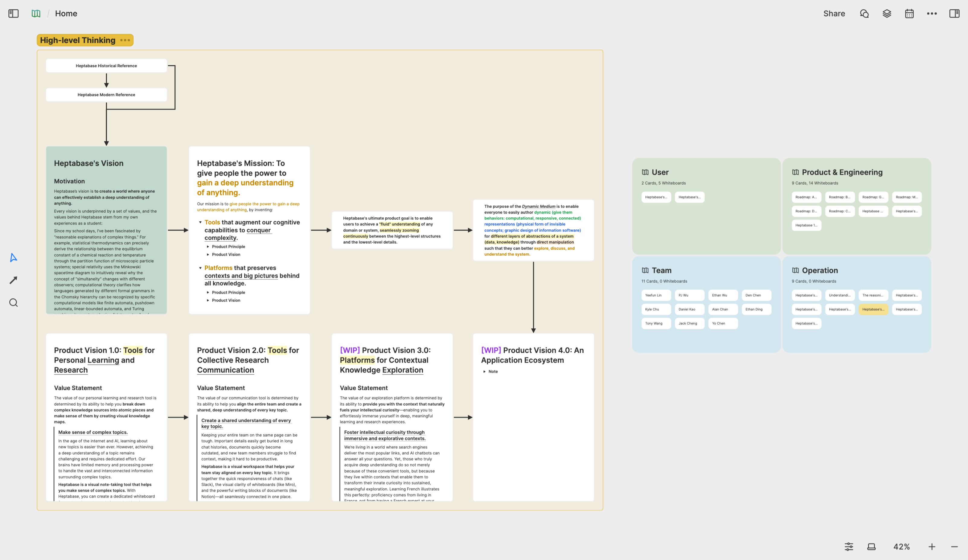Open the Tony Wang card in Team
The height and width of the screenshot is (560, 968).
(x=656, y=323)
